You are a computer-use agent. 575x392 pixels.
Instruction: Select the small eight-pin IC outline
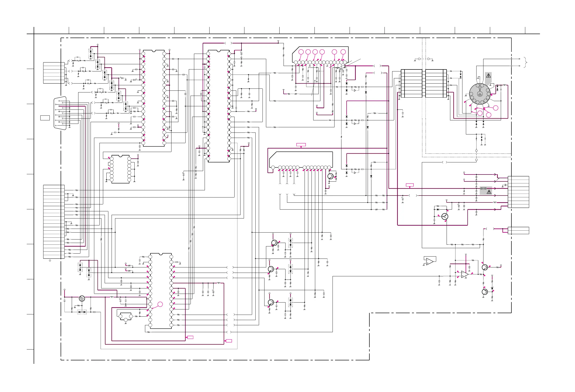pyautogui.click(x=120, y=169)
